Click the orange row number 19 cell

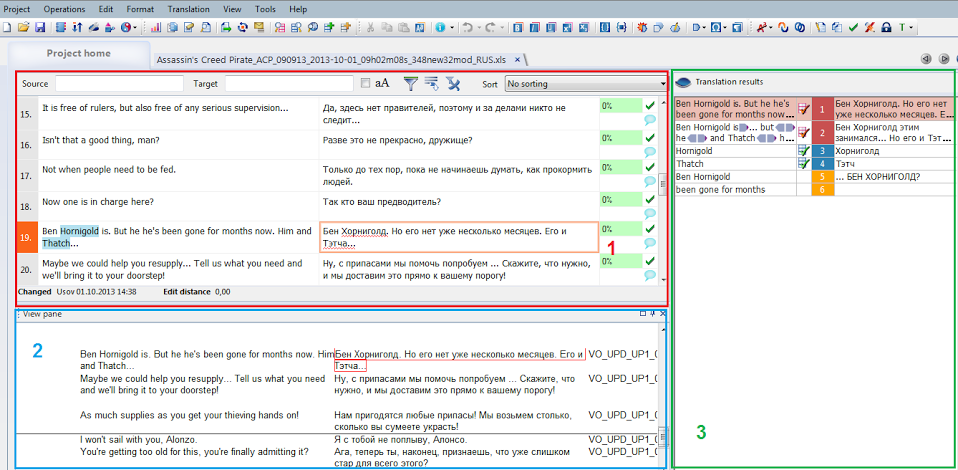coord(26,238)
